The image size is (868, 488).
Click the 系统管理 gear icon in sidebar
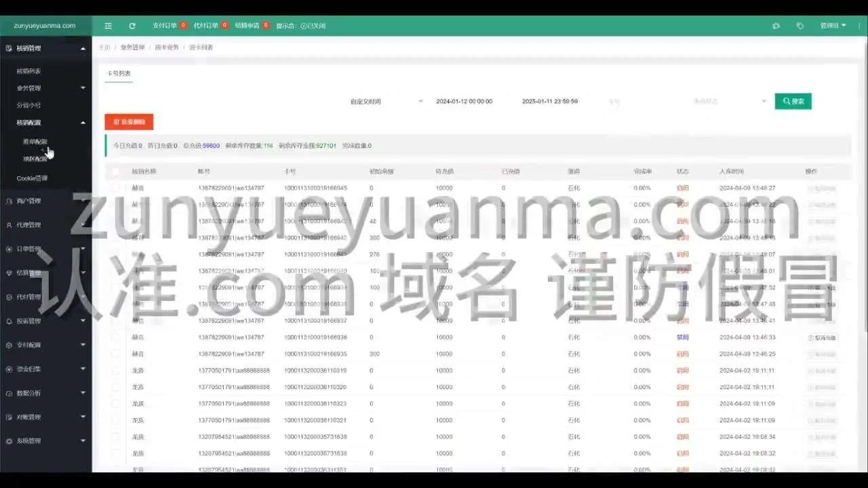pyautogui.click(x=9, y=441)
